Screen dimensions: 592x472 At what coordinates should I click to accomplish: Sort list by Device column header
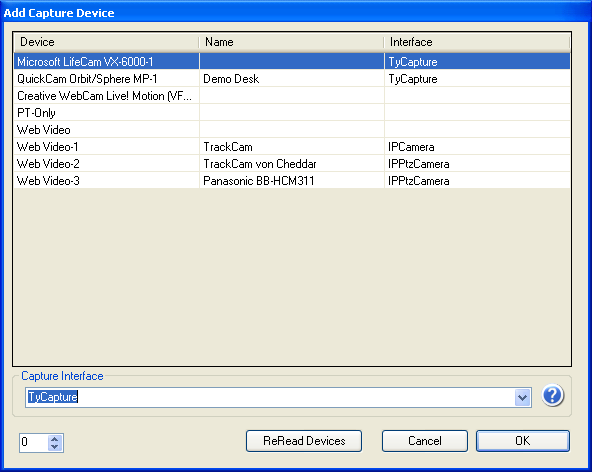point(106,42)
